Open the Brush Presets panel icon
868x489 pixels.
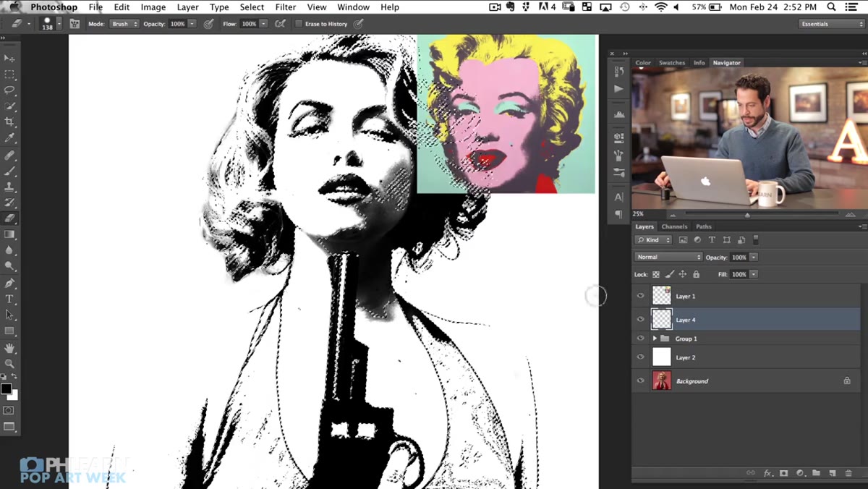[x=618, y=172]
